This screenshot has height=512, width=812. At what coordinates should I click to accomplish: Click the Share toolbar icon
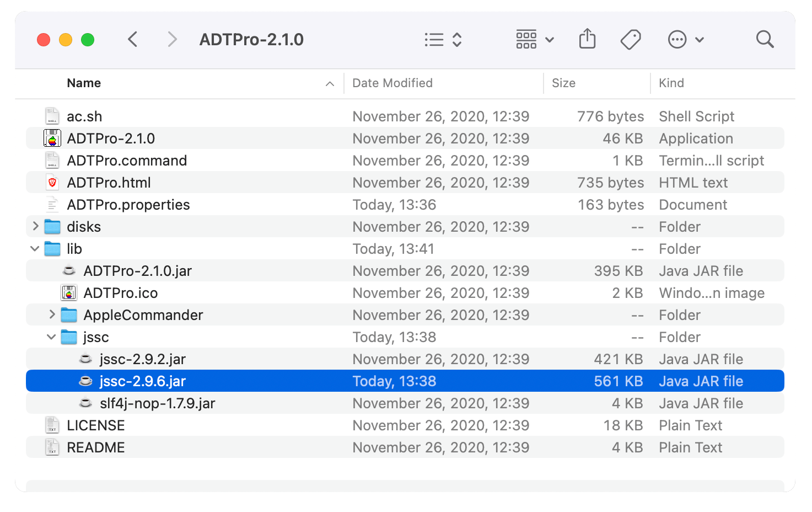tap(588, 39)
